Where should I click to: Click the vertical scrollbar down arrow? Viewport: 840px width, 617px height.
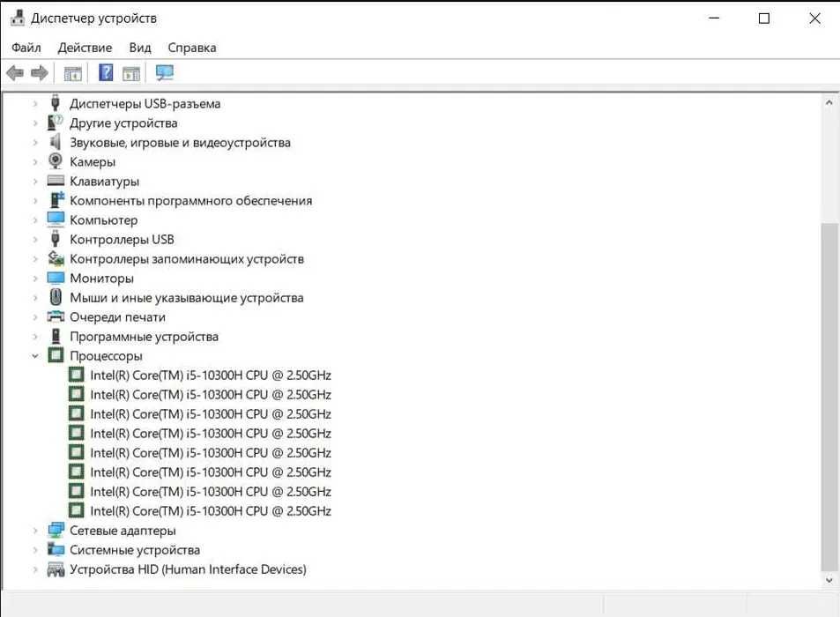(x=829, y=580)
